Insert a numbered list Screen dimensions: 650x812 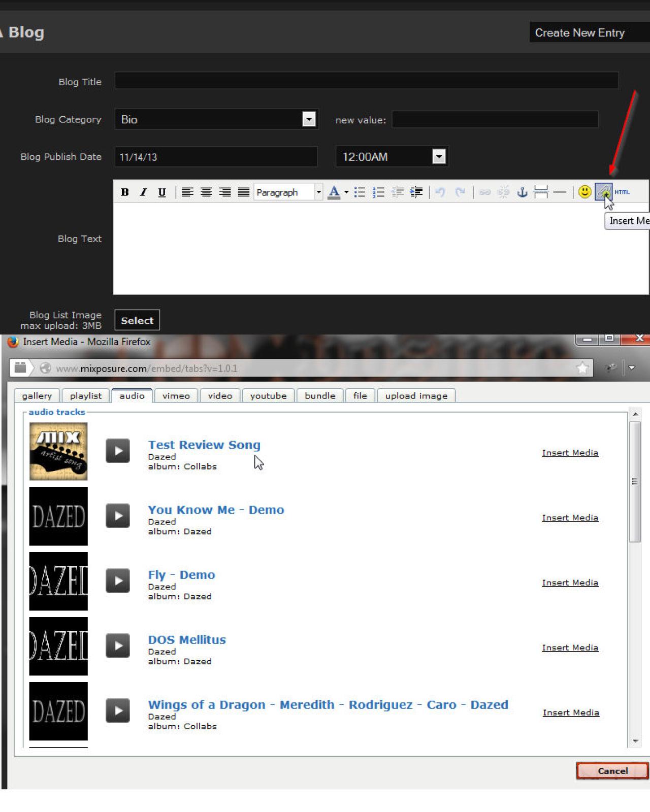(378, 192)
